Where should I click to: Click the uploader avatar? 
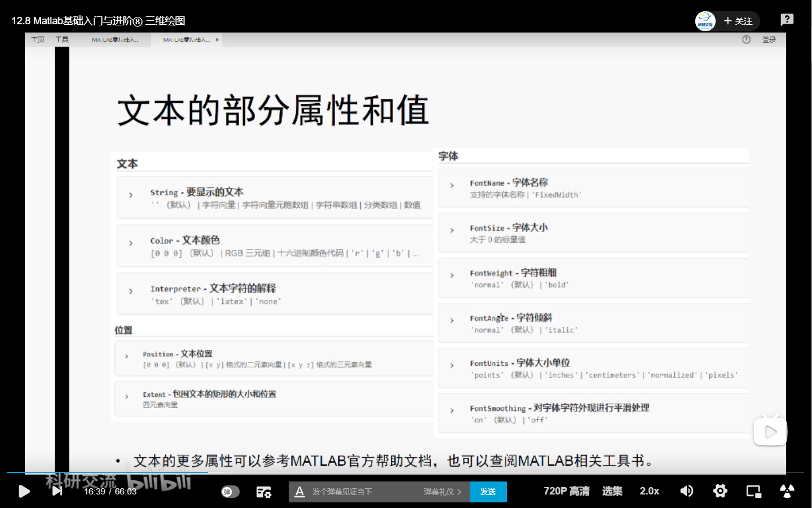point(705,21)
